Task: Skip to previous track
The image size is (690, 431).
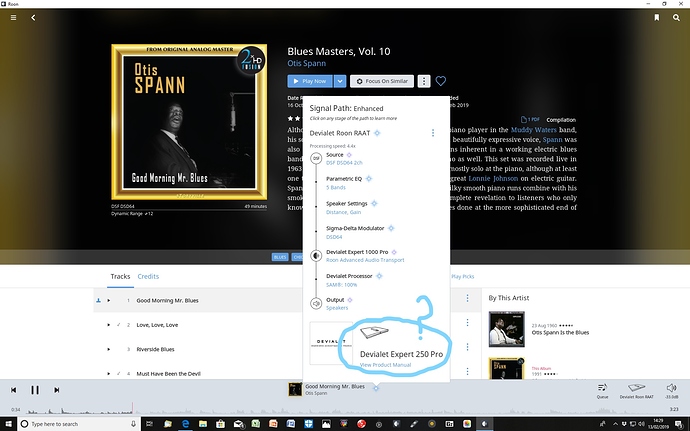Action: [14, 390]
